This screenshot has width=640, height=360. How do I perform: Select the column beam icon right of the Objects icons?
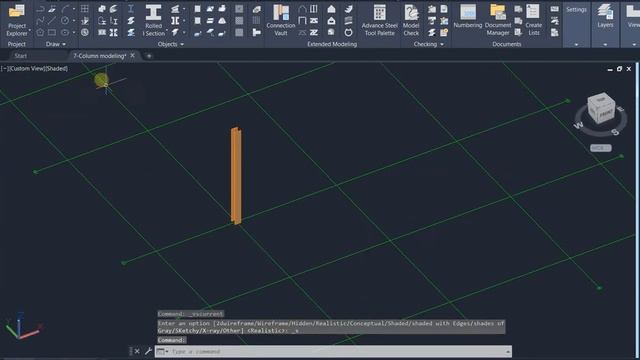[x=131, y=9]
